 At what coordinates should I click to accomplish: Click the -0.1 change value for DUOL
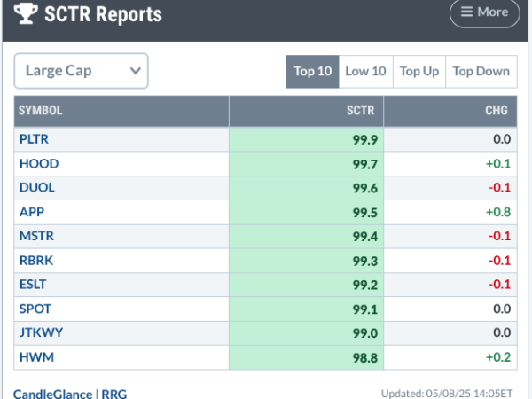click(500, 188)
